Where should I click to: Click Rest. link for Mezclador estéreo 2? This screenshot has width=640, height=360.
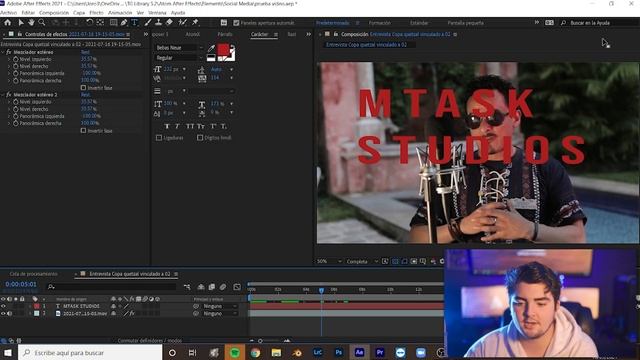point(85,95)
